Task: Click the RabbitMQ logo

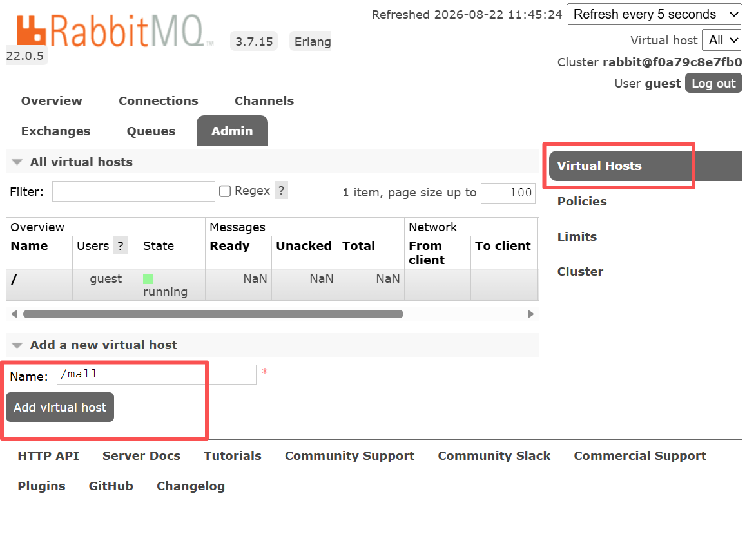Action: click(115, 32)
